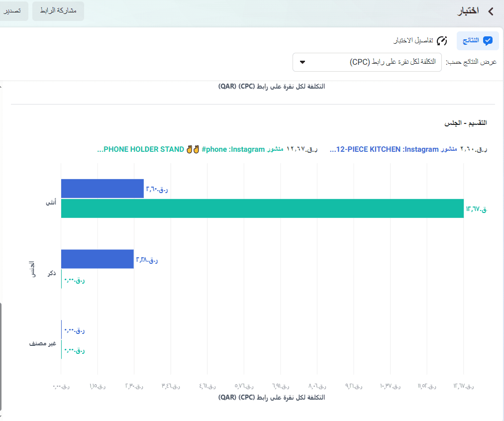
Task: Click the back chevron beside اختبار
Action: tap(491, 11)
